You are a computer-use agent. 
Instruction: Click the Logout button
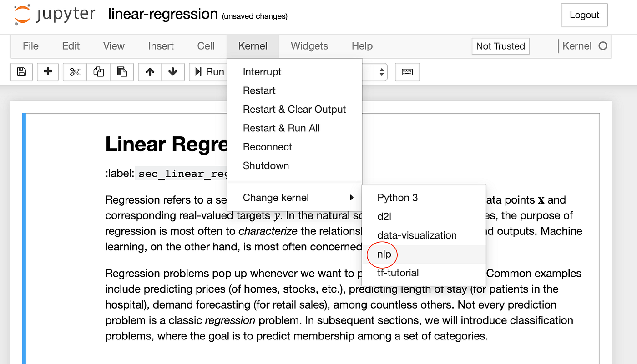click(584, 15)
